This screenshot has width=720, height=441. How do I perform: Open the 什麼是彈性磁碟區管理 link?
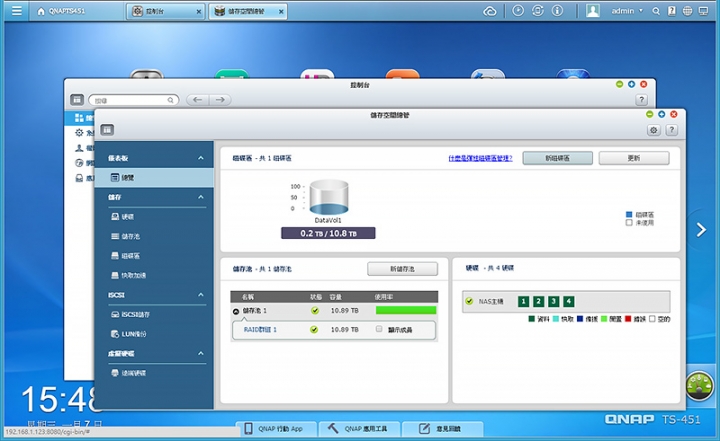(x=480, y=158)
